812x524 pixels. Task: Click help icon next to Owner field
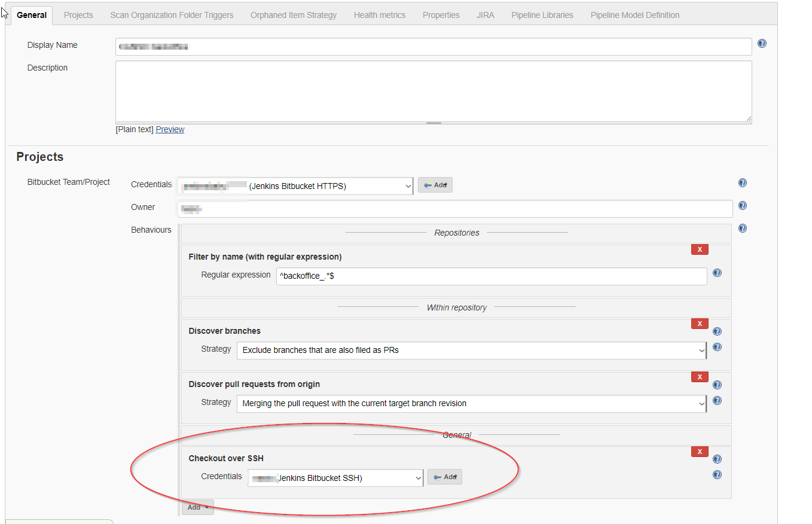[742, 206]
